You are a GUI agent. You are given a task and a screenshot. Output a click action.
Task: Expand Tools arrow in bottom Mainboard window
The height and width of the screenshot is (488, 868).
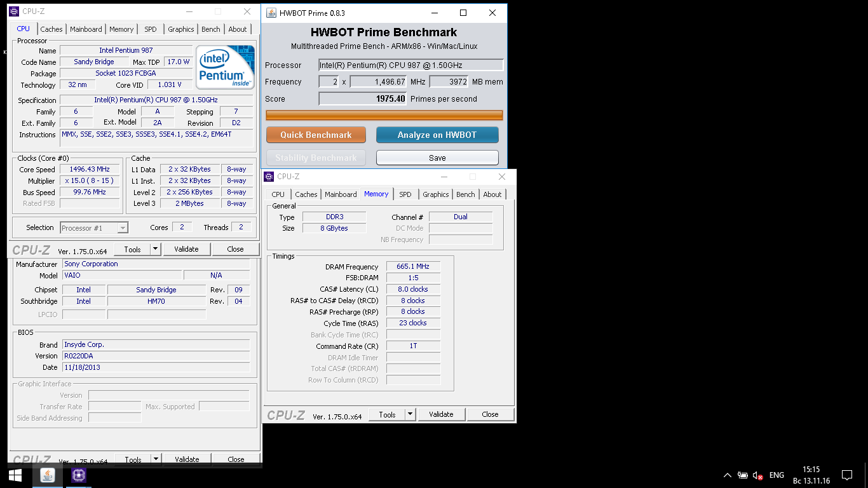tap(156, 459)
